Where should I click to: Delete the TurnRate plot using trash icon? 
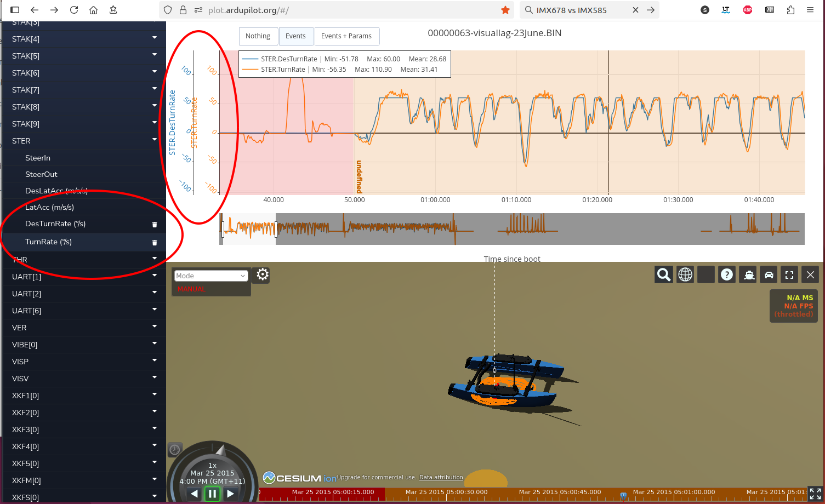pyautogui.click(x=154, y=242)
